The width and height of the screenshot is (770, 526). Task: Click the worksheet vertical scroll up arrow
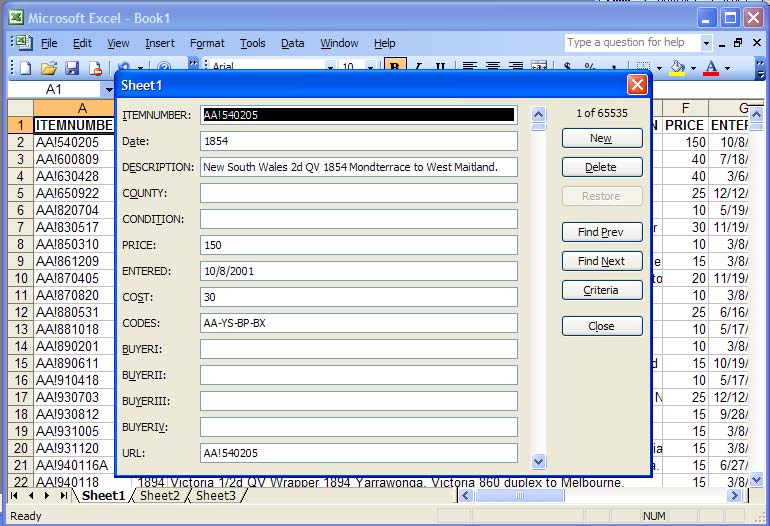click(757, 115)
